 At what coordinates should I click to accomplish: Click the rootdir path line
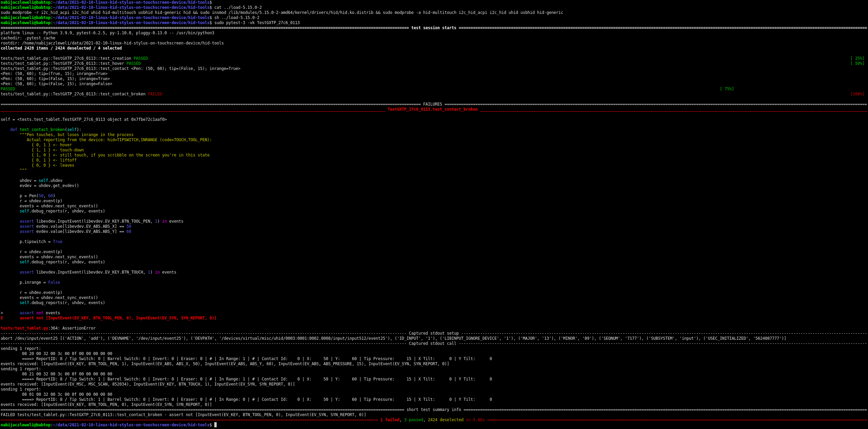(112, 43)
